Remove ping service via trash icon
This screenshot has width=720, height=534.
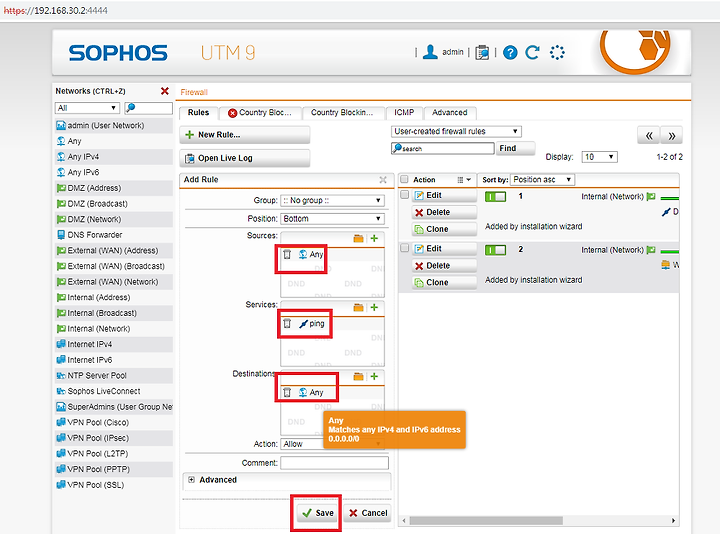287,323
